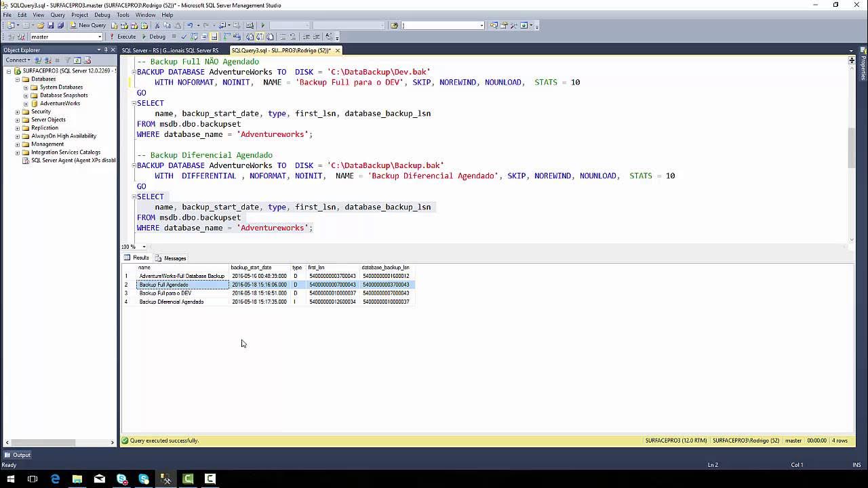Click the database_backup_lsn column header

click(387, 268)
